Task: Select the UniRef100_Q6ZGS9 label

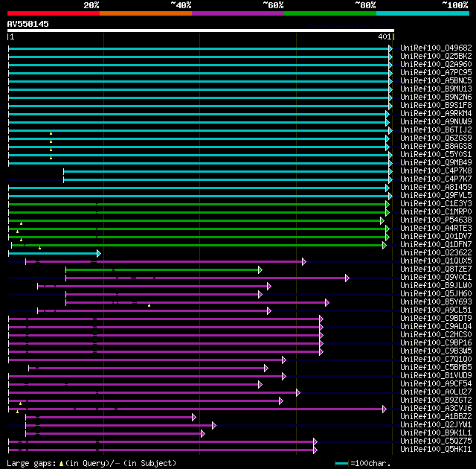Action: [436, 138]
